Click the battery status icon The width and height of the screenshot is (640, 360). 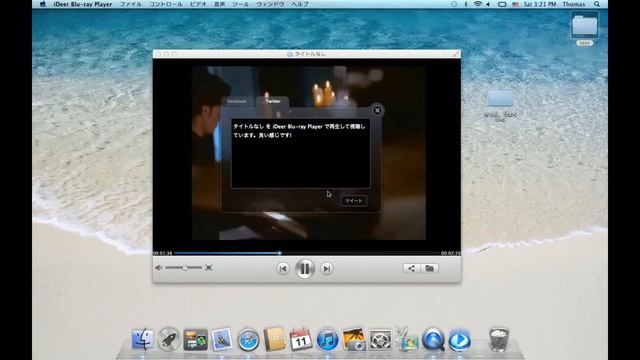point(502,4)
